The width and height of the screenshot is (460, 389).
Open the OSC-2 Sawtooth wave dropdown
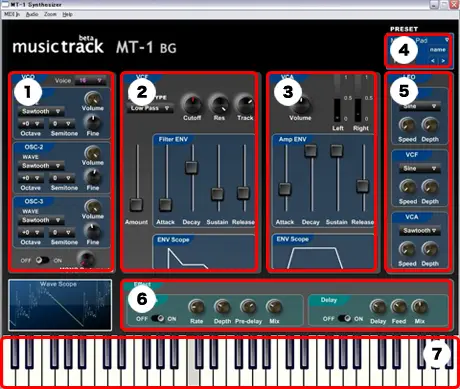coord(41,166)
